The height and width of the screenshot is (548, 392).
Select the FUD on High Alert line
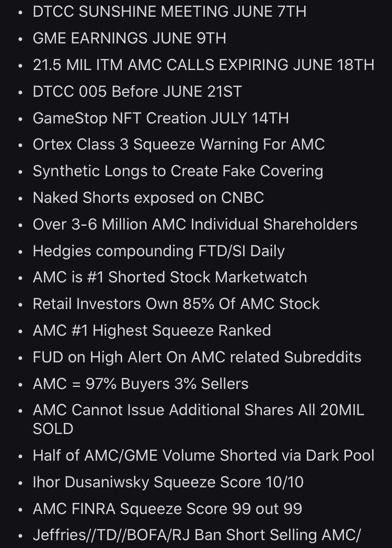point(197,357)
